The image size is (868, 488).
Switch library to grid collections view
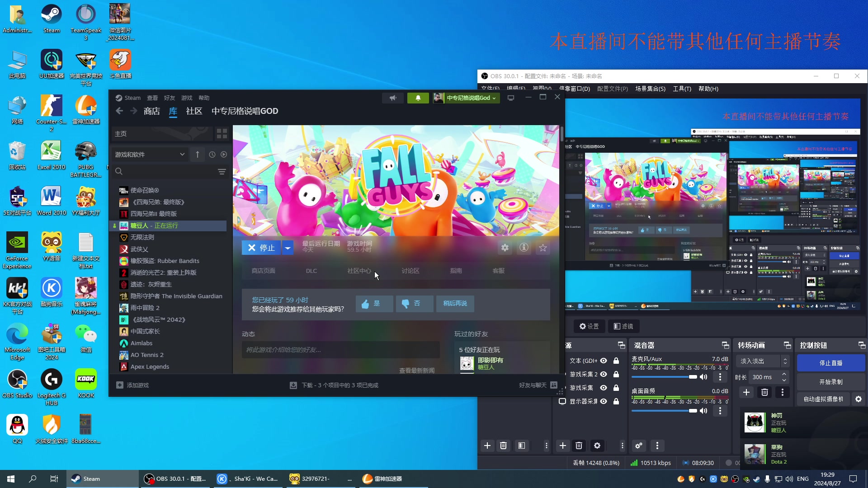pyautogui.click(x=222, y=134)
